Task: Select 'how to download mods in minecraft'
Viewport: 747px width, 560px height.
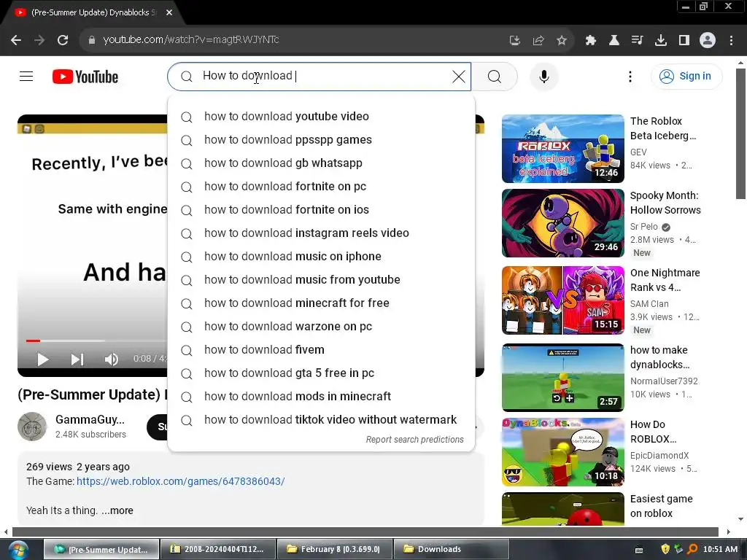Action: point(321,396)
